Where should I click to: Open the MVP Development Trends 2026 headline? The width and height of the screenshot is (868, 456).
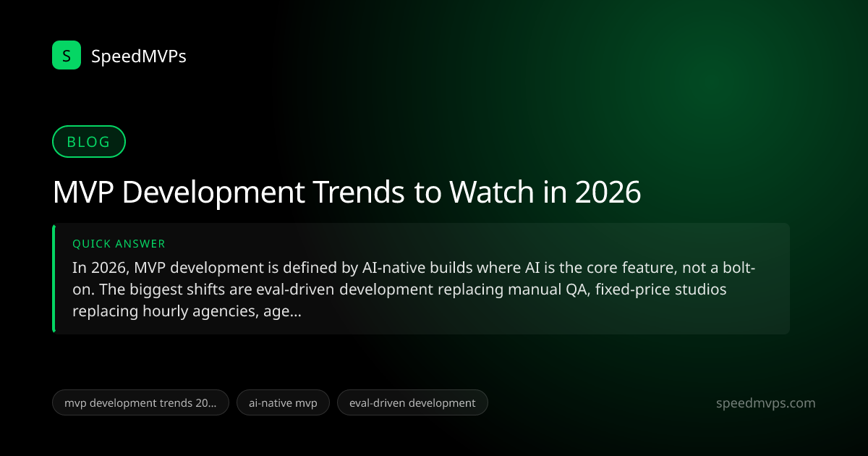346,193
